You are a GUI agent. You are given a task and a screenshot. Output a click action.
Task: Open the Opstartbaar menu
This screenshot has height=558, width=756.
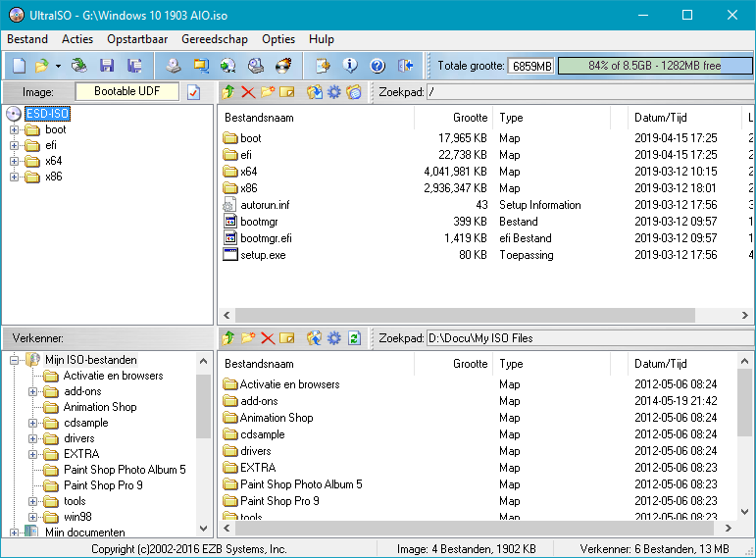tap(137, 39)
